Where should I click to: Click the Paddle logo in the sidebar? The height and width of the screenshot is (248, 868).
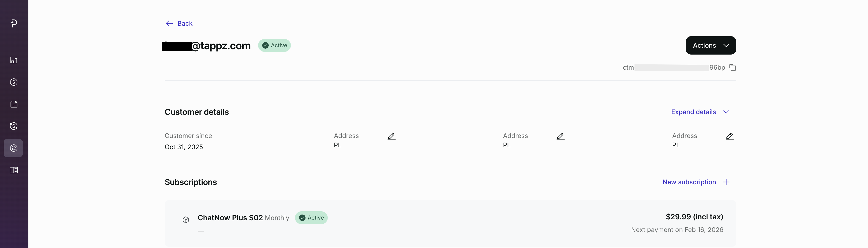point(14,23)
